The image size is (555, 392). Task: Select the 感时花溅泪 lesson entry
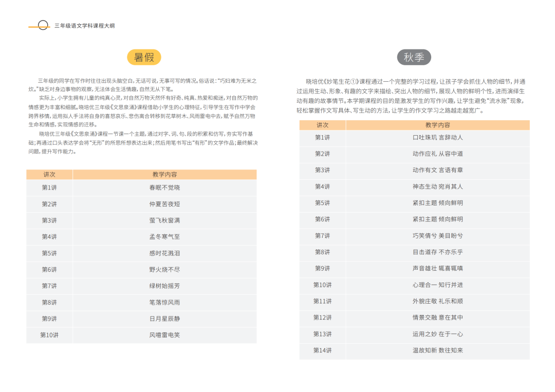pyautogui.click(x=164, y=253)
